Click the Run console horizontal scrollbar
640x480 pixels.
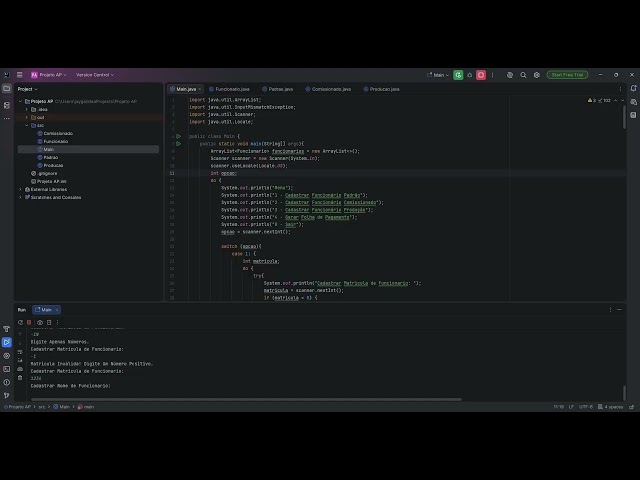pos(247,399)
